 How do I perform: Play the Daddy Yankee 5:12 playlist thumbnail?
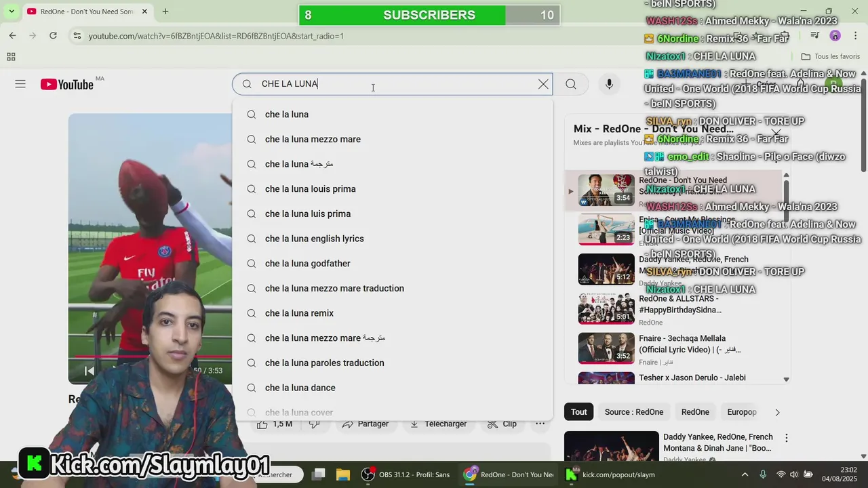point(606,269)
